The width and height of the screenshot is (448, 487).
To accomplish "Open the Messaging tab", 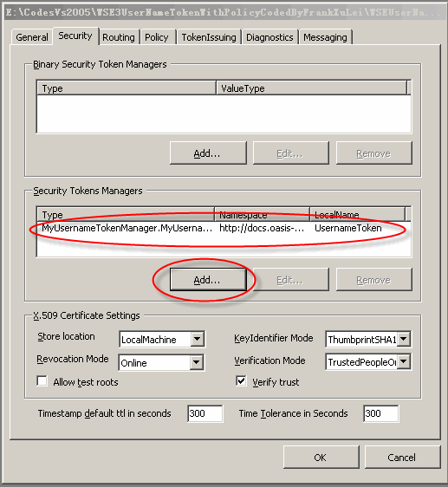I will (x=325, y=37).
